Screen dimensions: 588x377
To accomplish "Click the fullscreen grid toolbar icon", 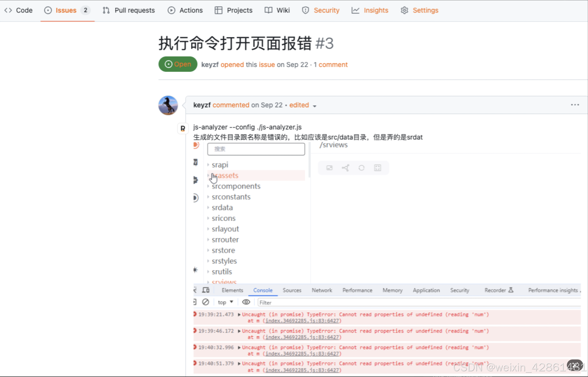I will [x=378, y=168].
